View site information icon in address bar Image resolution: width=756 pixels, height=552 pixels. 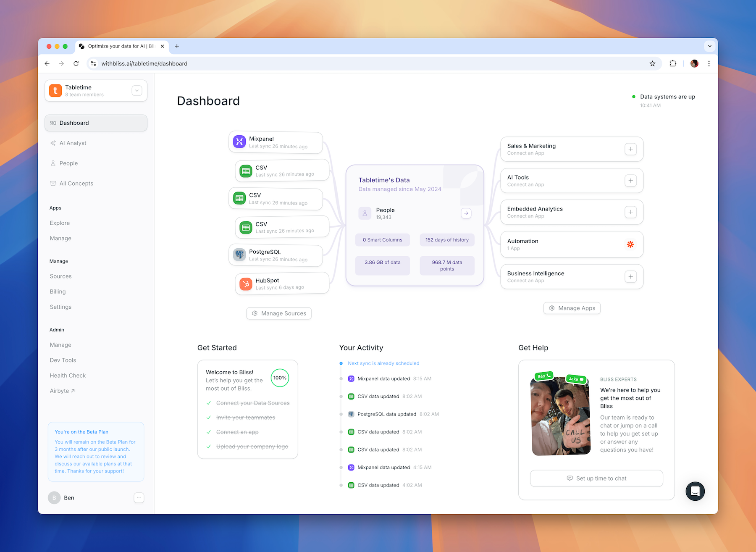tap(93, 63)
